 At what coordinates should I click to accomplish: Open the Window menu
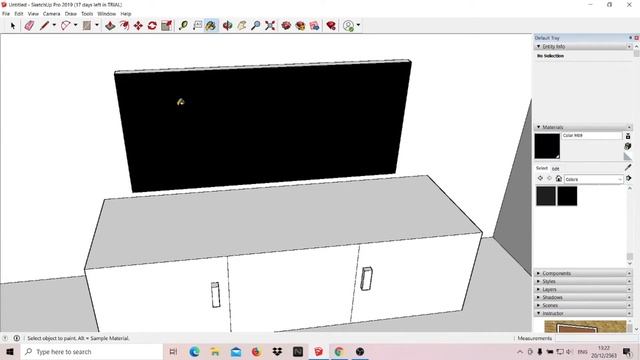[107, 14]
